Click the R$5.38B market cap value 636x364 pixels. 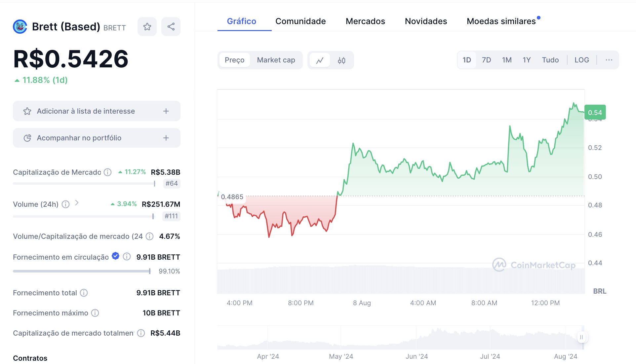pyautogui.click(x=166, y=172)
